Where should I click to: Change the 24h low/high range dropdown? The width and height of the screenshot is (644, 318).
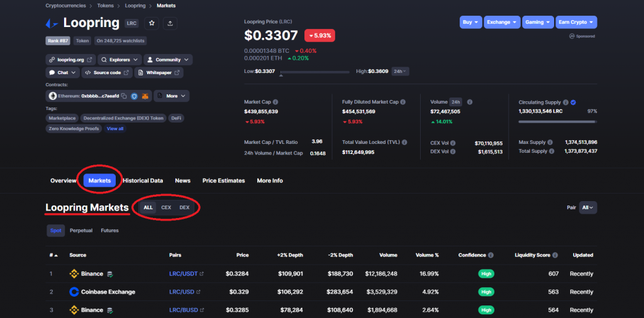[400, 72]
